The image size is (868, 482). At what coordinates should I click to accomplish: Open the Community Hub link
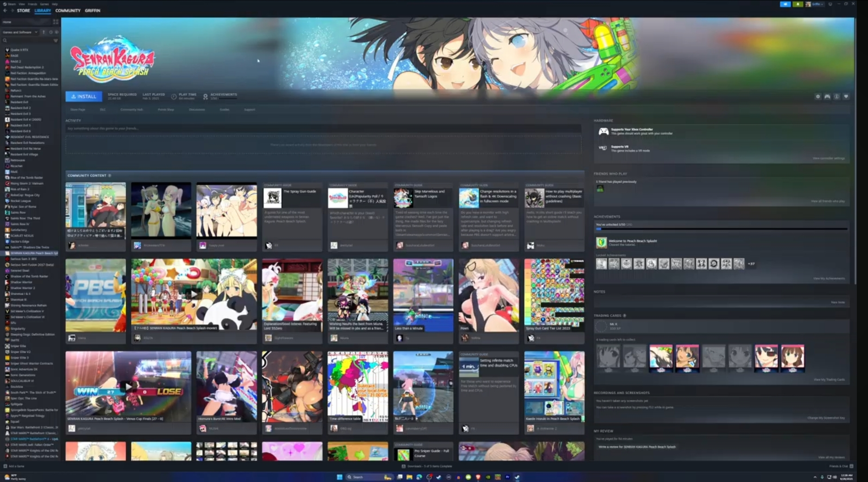132,109
